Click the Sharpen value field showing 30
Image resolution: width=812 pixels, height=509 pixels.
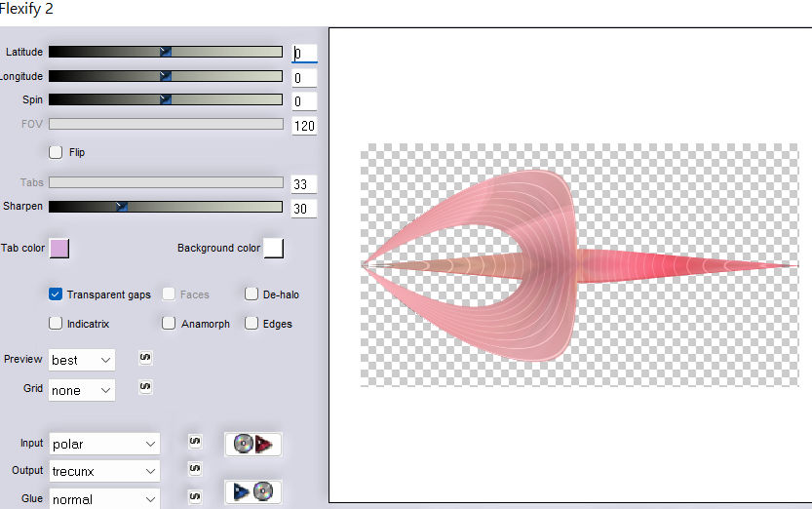click(304, 209)
